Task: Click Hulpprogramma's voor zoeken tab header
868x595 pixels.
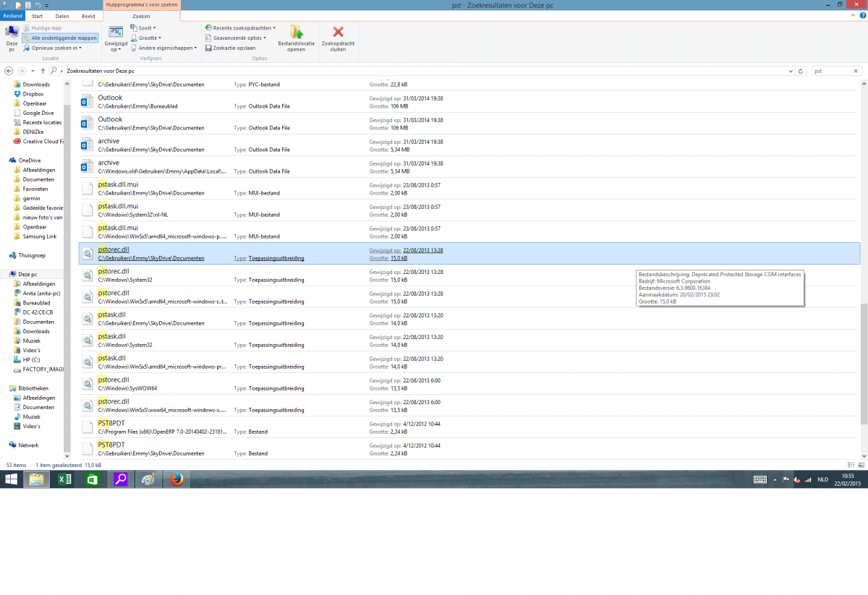Action: point(142,5)
